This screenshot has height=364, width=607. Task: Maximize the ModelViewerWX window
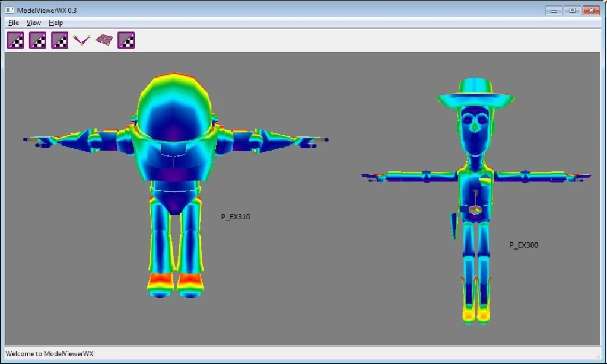[x=572, y=11]
